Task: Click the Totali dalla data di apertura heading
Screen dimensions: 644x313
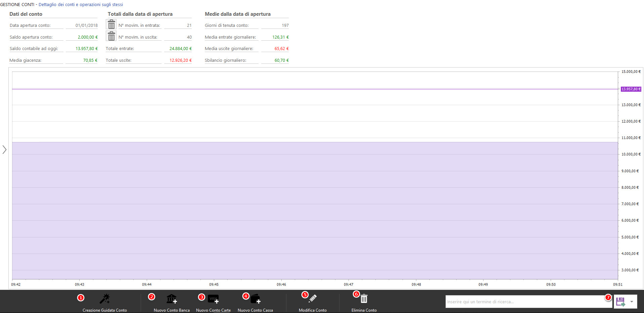Action: 140,14
